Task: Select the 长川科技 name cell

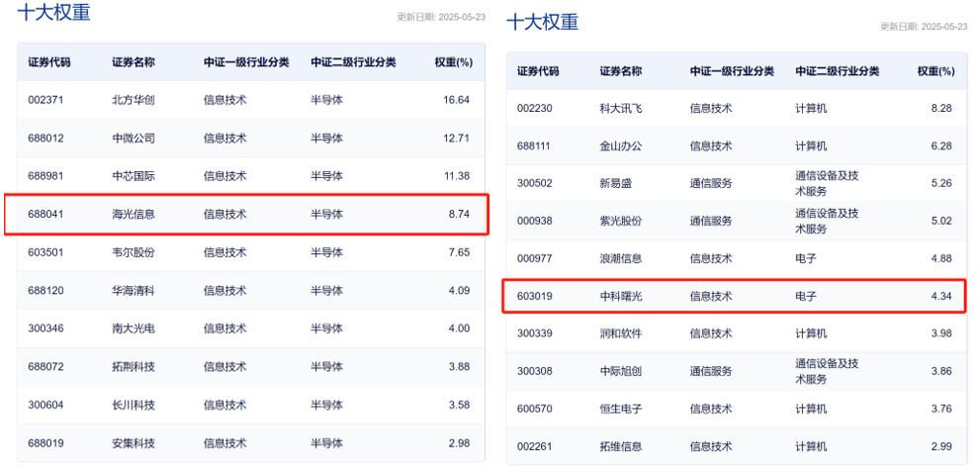Action: (x=134, y=405)
